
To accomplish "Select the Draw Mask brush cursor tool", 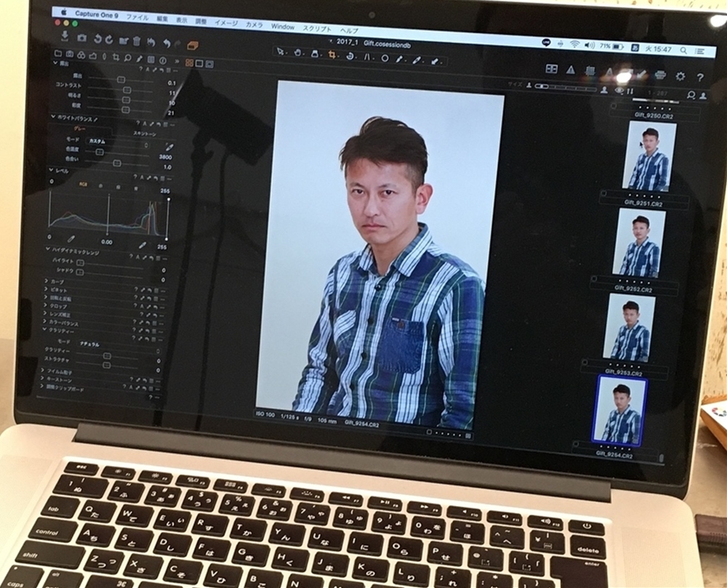I will [x=400, y=60].
